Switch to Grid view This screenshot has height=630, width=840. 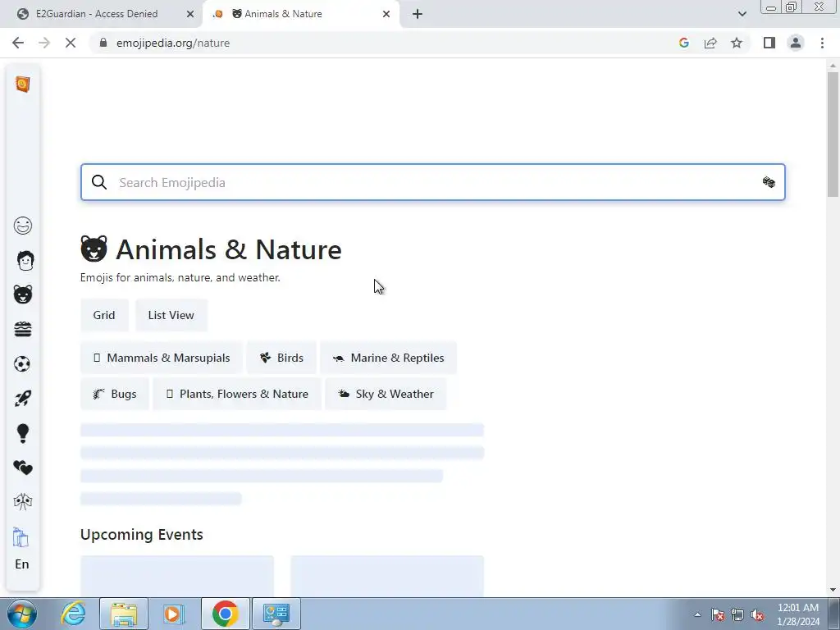104,315
